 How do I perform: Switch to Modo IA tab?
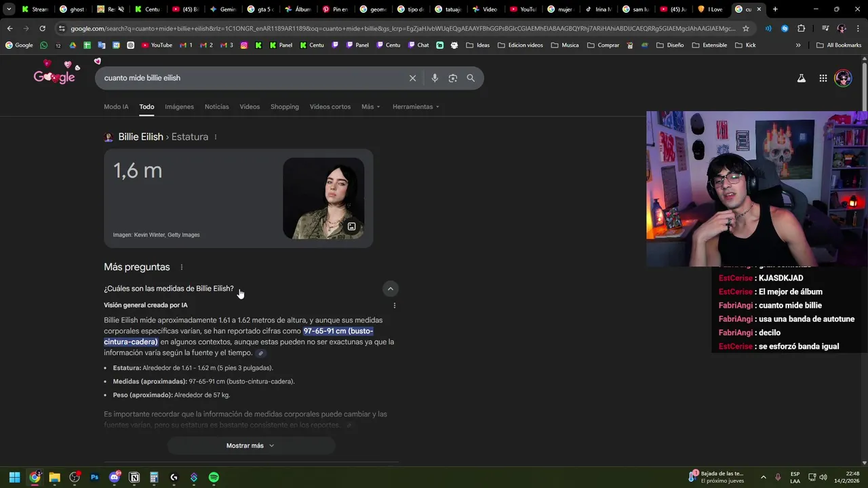click(116, 106)
